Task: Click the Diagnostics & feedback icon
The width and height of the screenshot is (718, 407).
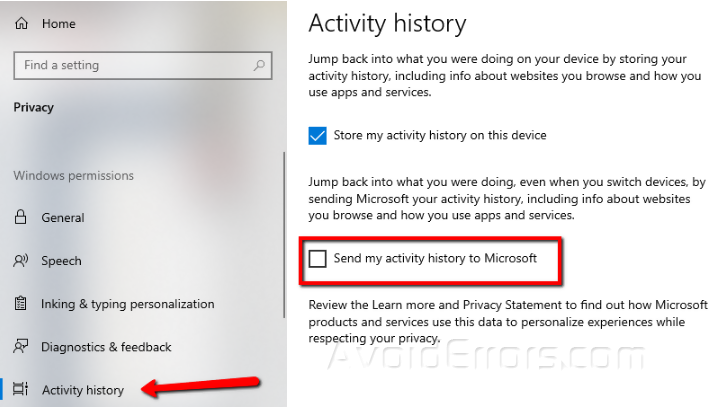Action: click(21, 347)
